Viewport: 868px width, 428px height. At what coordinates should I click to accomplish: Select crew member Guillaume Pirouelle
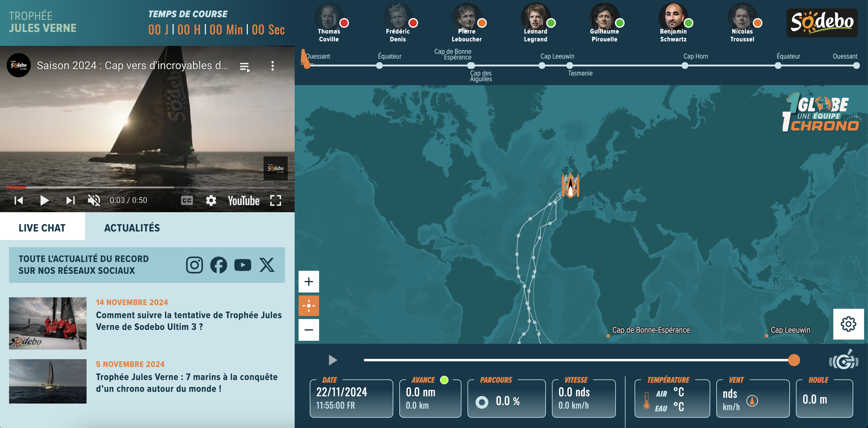[x=604, y=22]
